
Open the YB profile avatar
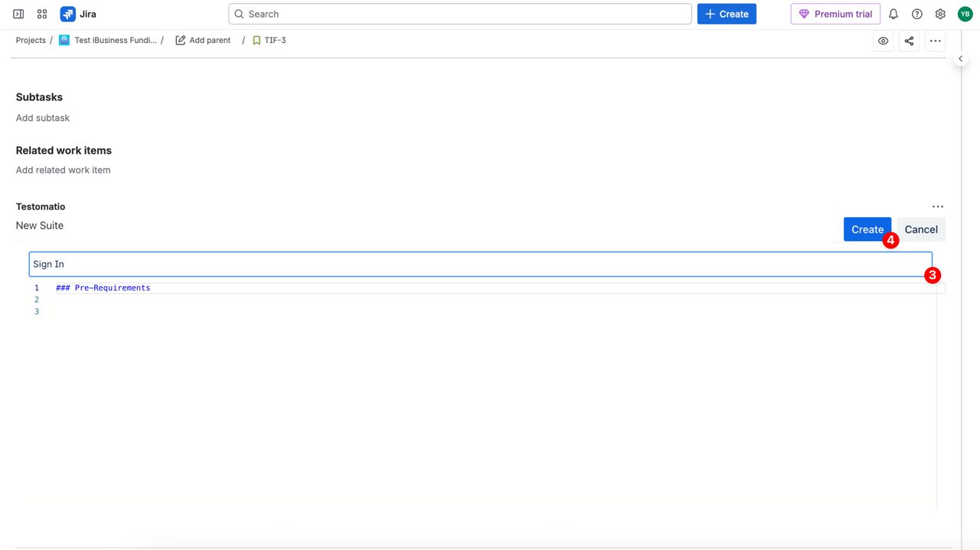pos(965,14)
